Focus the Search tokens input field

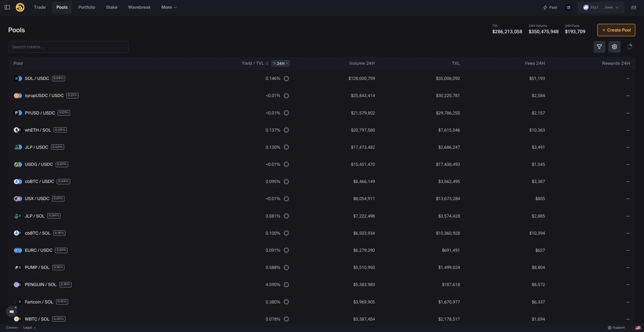pos(68,47)
